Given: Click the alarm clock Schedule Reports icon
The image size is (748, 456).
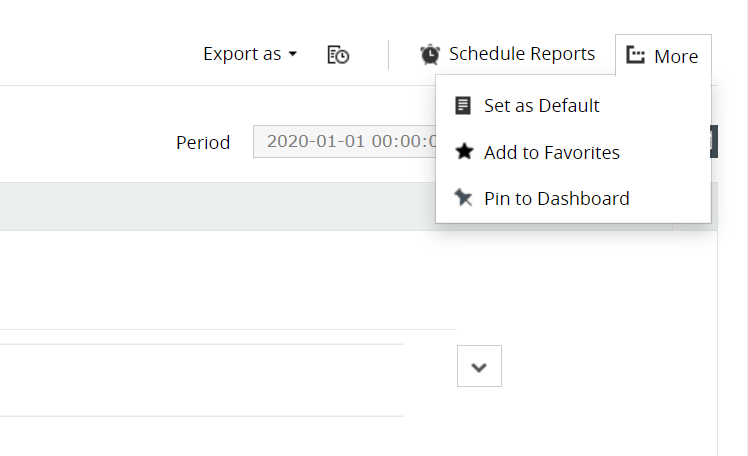Looking at the screenshot, I should coord(430,54).
